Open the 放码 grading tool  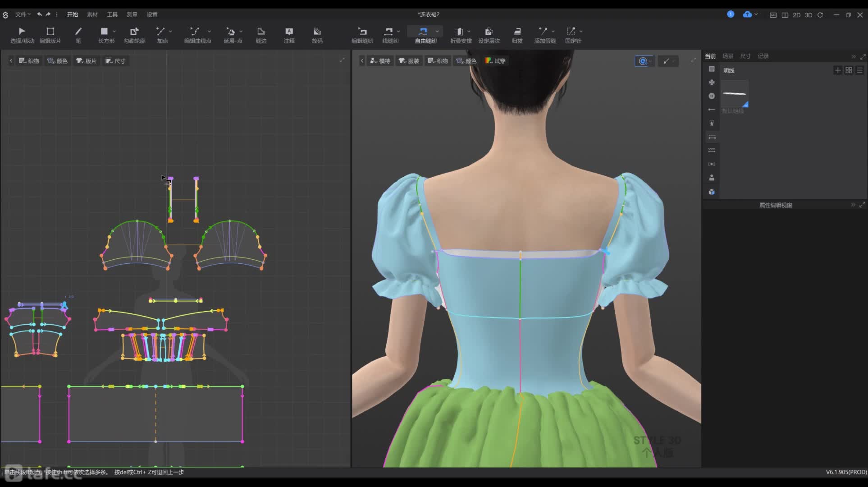pos(317,35)
